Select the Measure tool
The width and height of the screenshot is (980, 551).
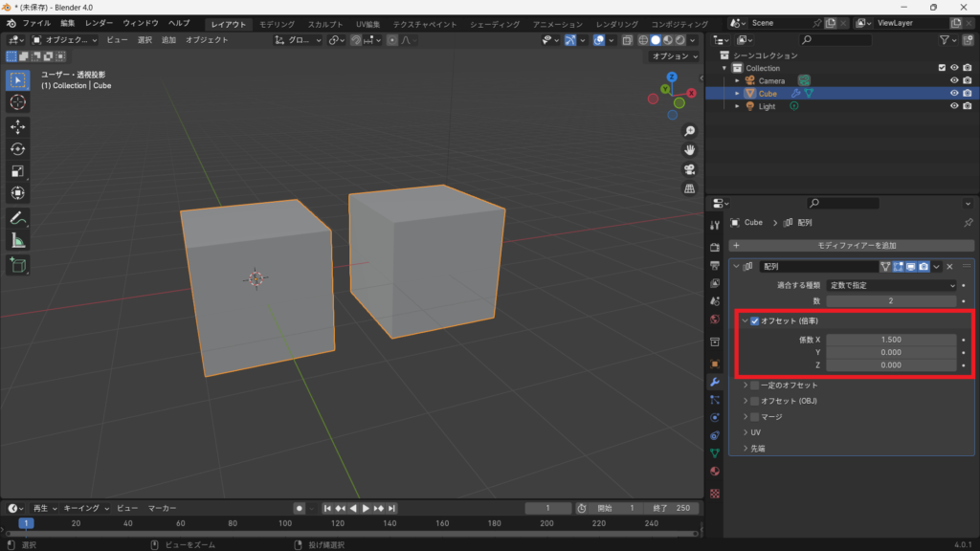(x=18, y=240)
